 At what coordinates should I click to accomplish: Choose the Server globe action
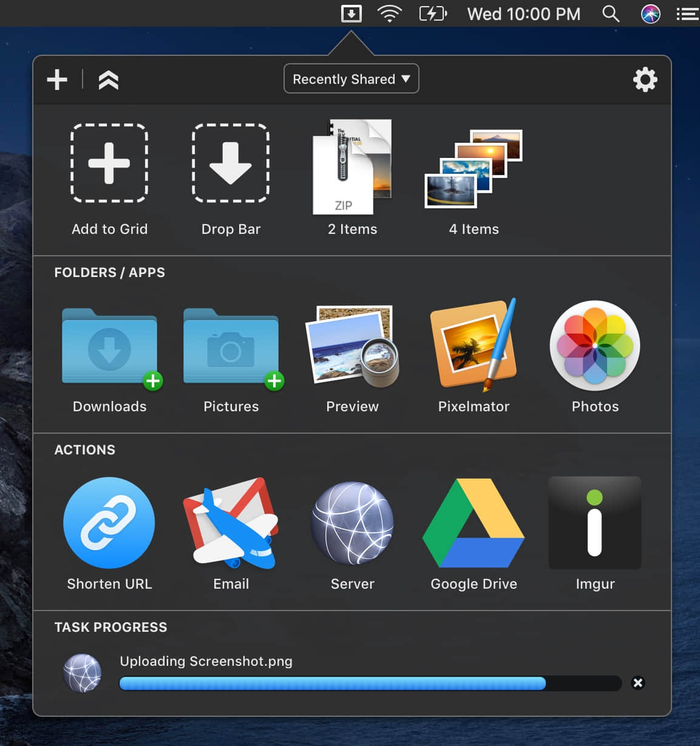point(352,523)
